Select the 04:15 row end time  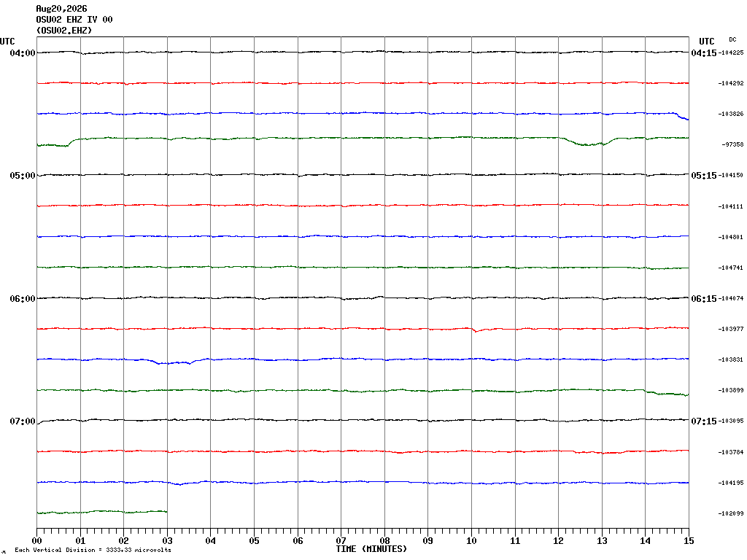pos(704,52)
